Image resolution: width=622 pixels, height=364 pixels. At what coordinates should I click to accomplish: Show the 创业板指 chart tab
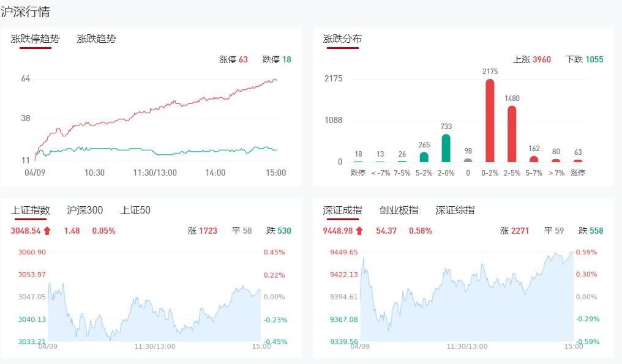(399, 210)
